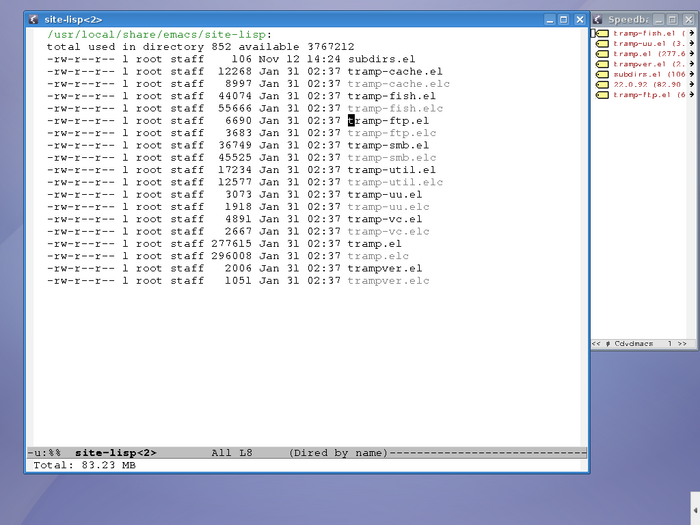Click the tag icon for tramp.el in Speedbar
This screenshot has width=700, height=525.
(603, 54)
